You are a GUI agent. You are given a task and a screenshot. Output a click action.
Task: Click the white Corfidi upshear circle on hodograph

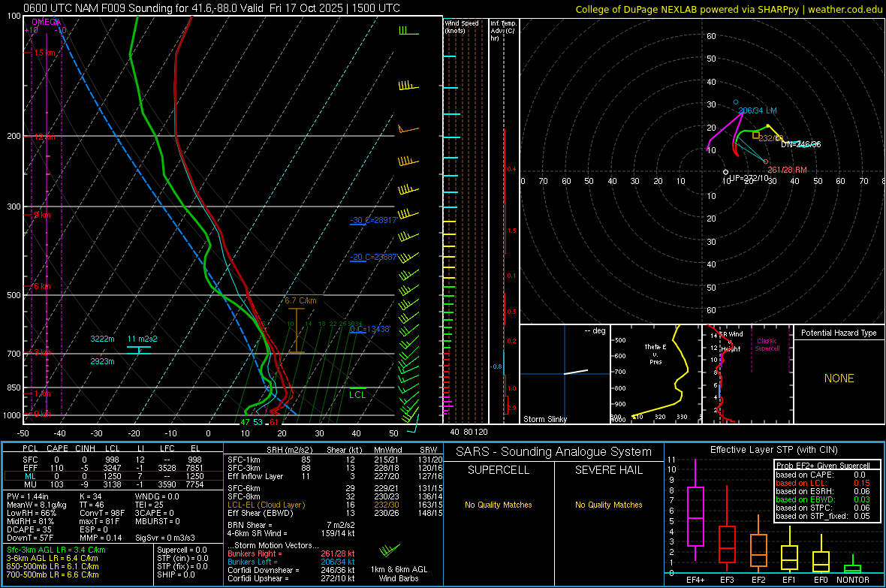pyautogui.click(x=725, y=172)
